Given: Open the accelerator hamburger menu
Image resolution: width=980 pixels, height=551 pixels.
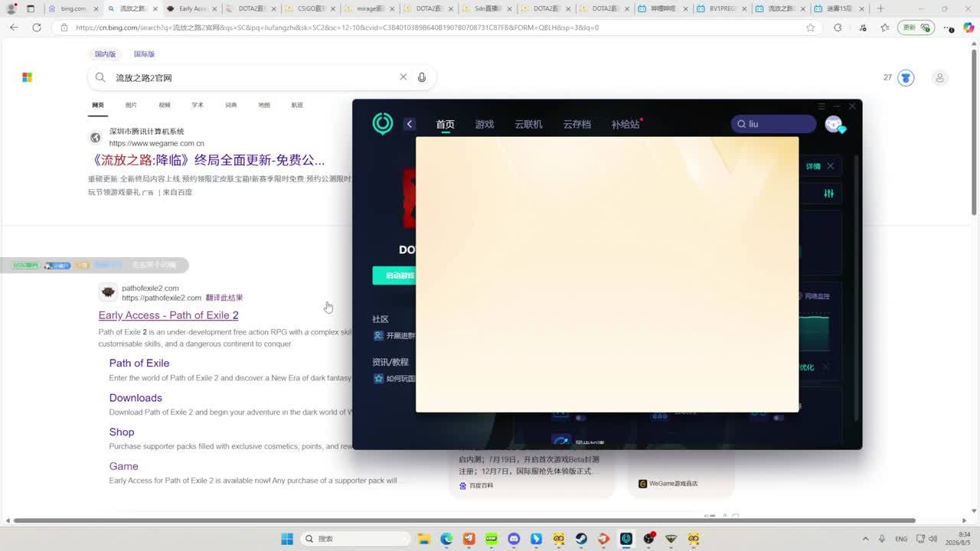Looking at the screenshot, I should pyautogui.click(x=822, y=106).
